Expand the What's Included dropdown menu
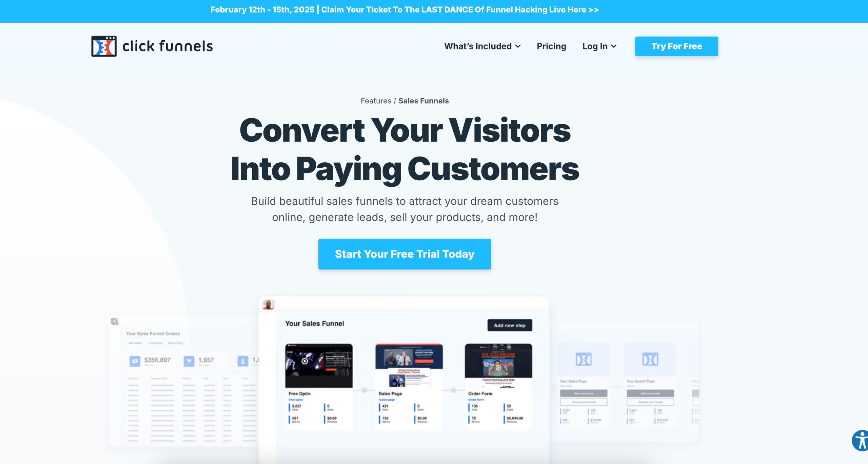The height and width of the screenshot is (464, 868). (482, 46)
